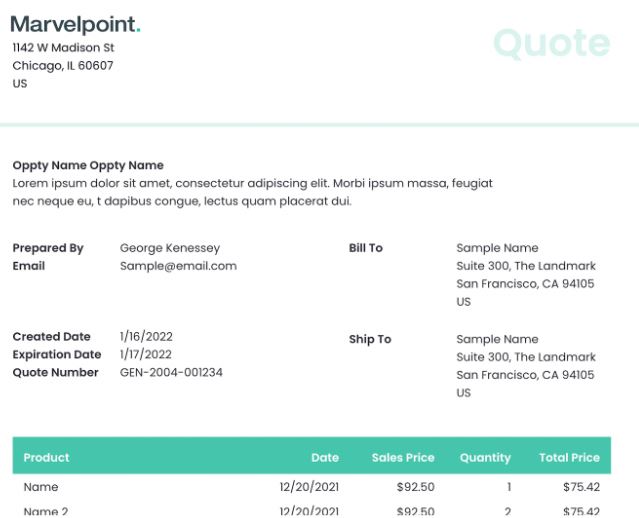
Task: Click the Total Price column header
Action: coord(569,458)
